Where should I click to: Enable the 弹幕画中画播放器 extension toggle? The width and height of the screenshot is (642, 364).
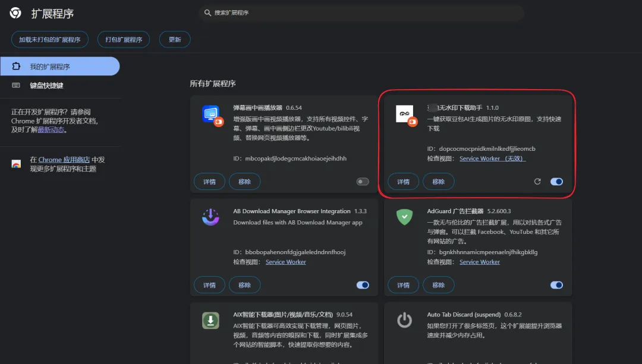click(363, 182)
